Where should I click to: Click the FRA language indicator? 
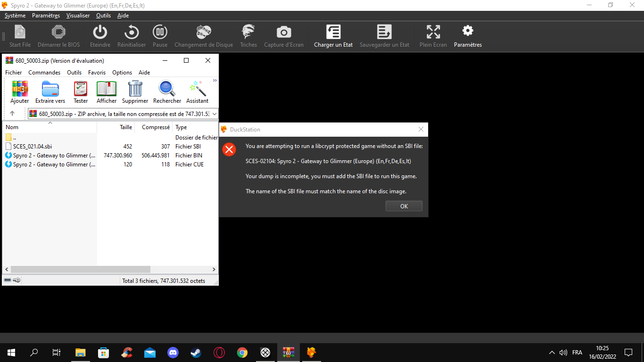[x=577, y=353]
